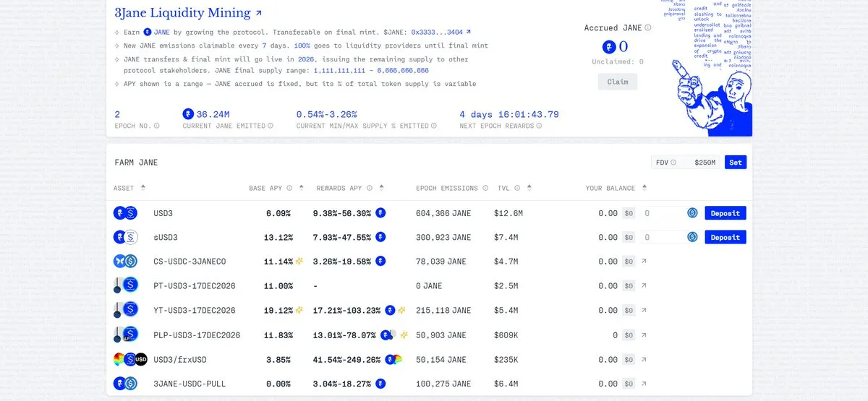This screenshot has width=868, height=401.
Task: Open external link arrow for 3JANE-USDC-PULL row
Action: (x=644, y=384)
